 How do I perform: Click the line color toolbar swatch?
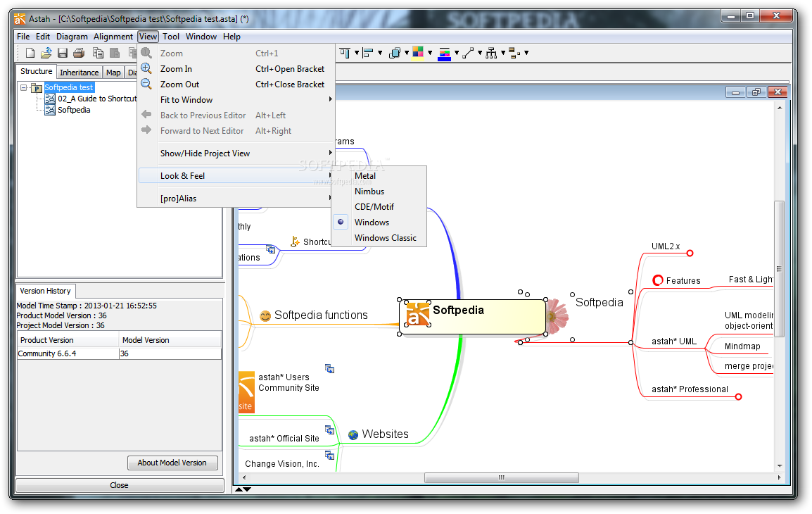click(x=444, y=54)
